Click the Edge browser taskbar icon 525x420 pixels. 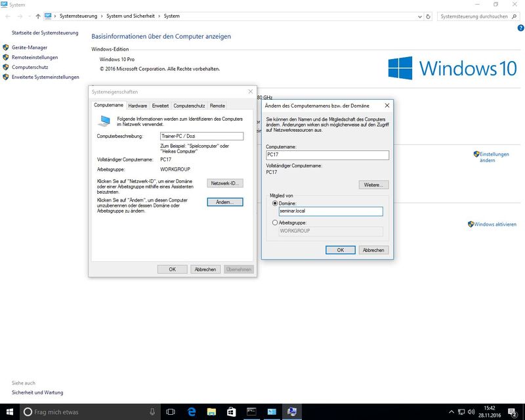pos(192,411)
